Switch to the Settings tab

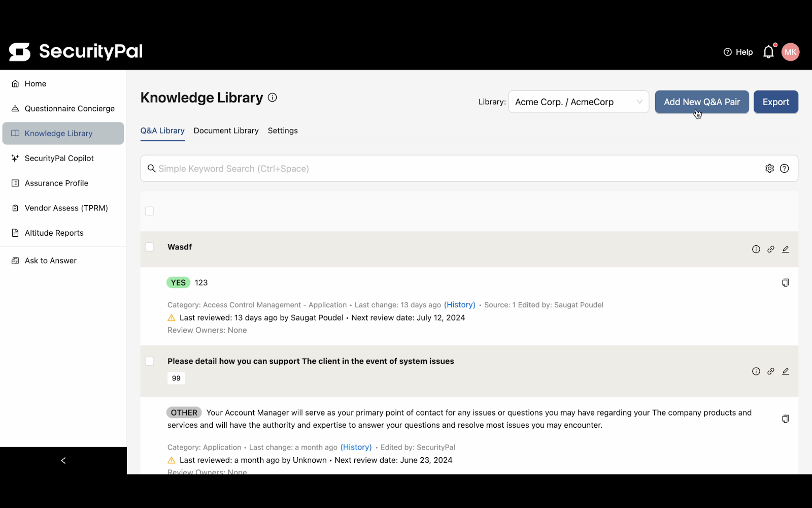[283, 131]
